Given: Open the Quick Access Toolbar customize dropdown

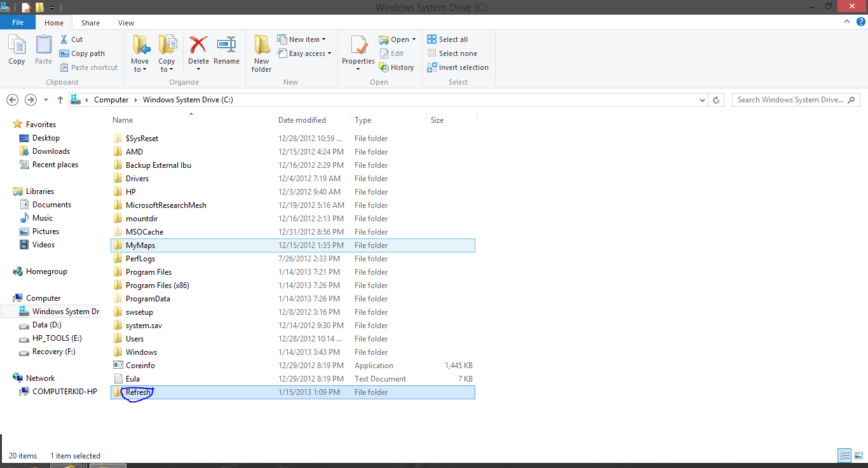Looking at the screenshot, I should (51, 8).
